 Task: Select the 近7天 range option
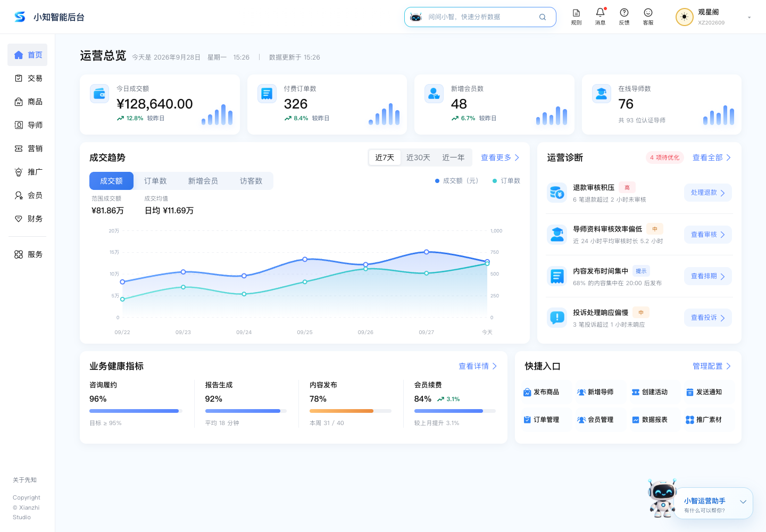[x=385, y=157]
